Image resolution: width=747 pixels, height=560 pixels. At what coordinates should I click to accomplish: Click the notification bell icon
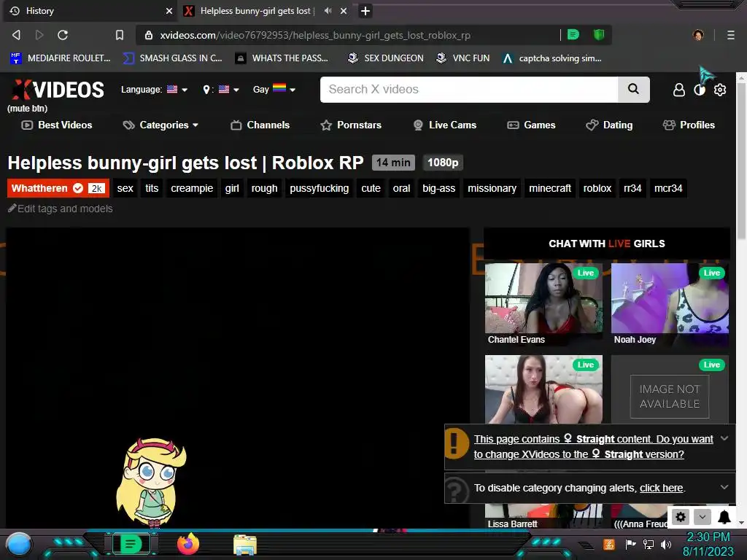point(724,517)
